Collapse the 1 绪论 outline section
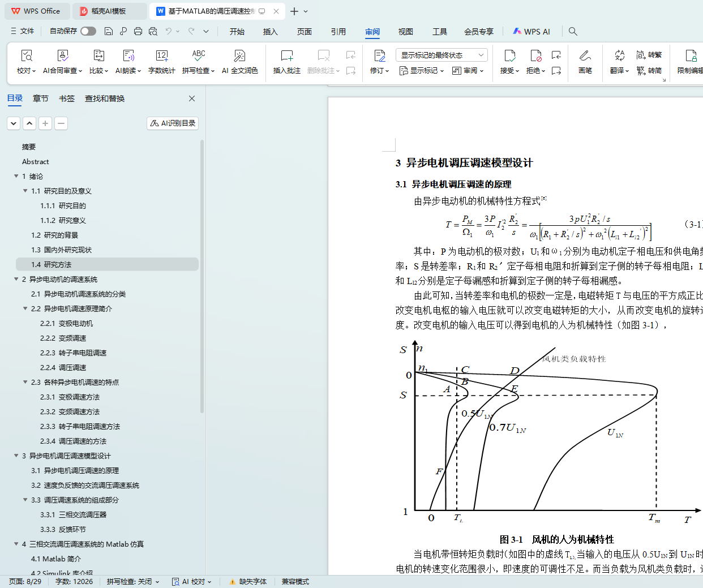Image resolution: width=703 pixels, height=588 pixels. [16, 177]
